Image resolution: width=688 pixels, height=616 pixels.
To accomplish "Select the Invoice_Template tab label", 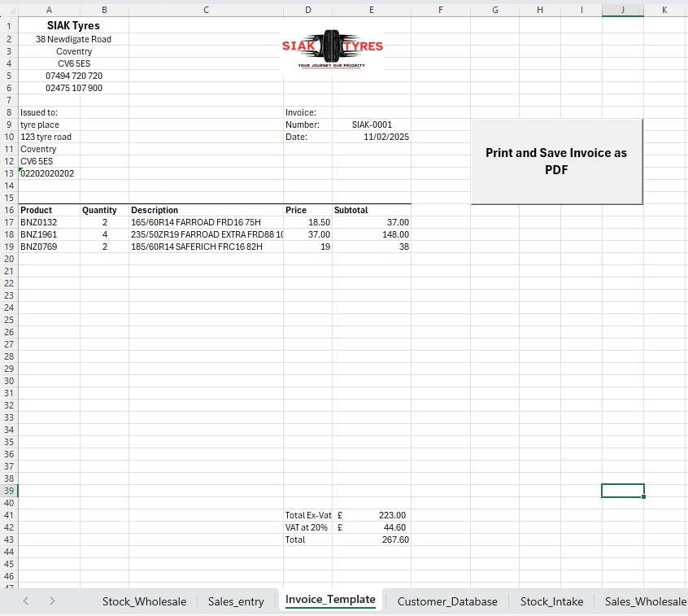I will [329, 599].
